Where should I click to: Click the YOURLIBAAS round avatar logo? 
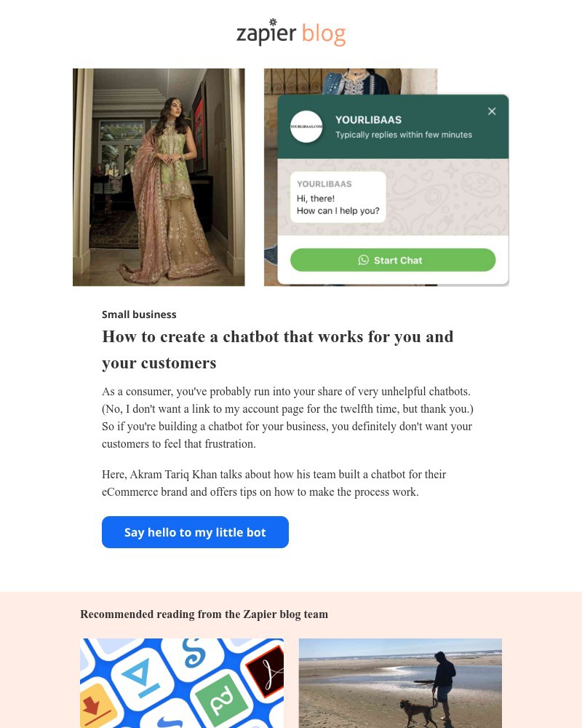tap(306, 126)
